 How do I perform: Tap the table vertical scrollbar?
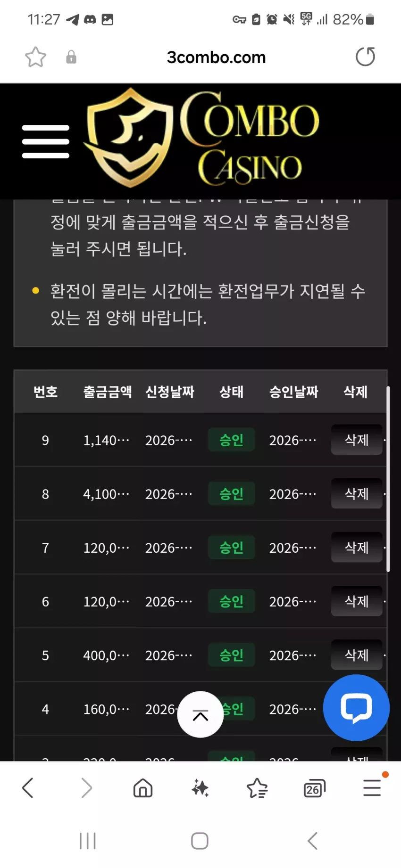tap(388, 479)
